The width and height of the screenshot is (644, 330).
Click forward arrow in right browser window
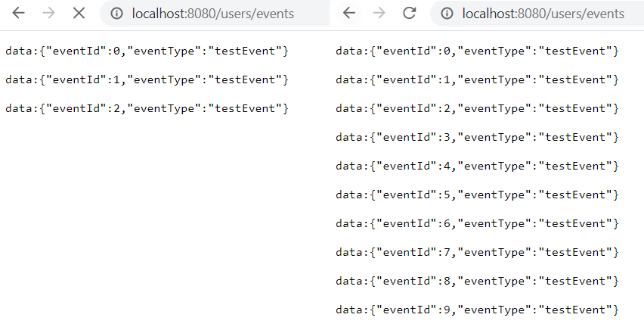coord(379,13)
